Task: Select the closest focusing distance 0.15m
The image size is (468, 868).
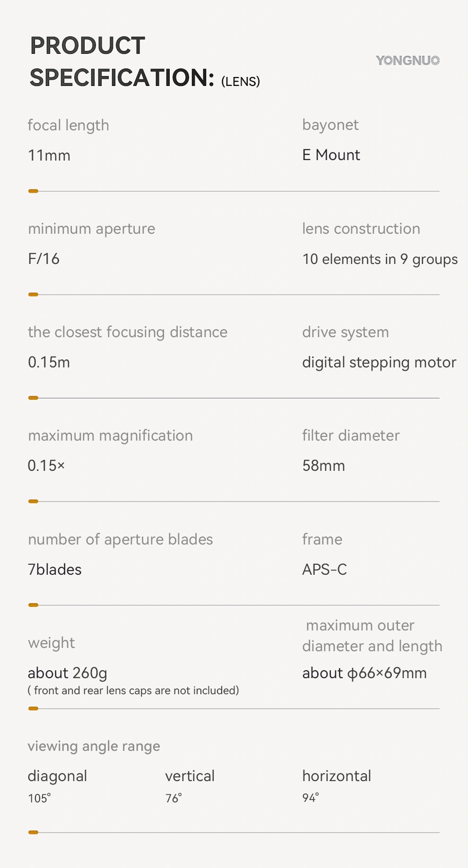Action: coord(49,362)
